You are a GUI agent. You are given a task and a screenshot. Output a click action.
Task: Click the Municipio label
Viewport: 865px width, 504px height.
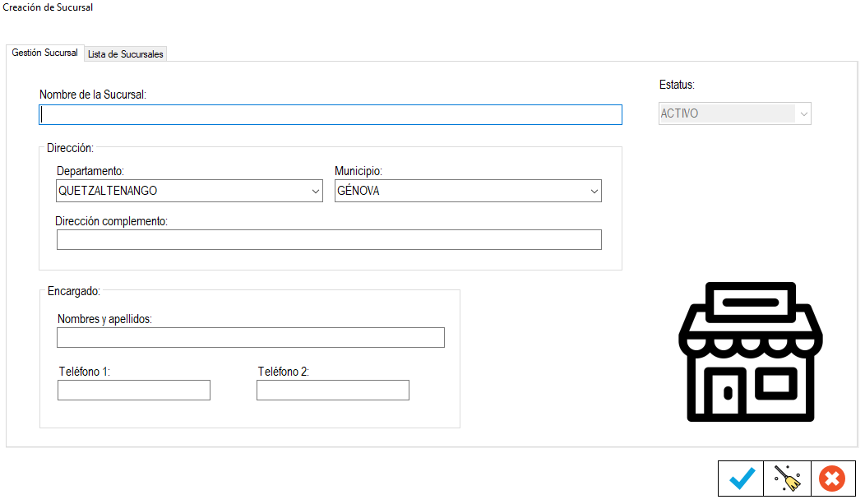coord(358,171)
